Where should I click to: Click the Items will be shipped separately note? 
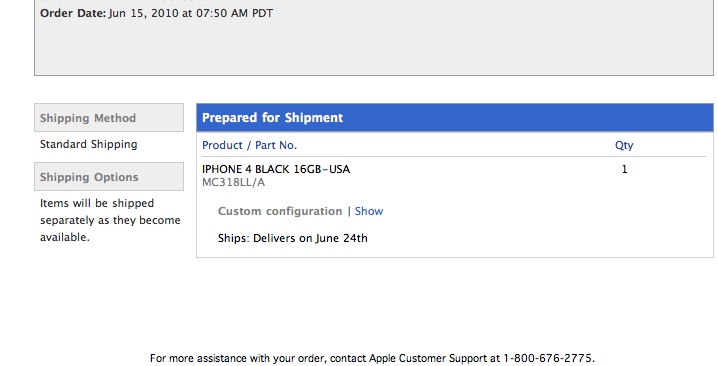[110, 220]
